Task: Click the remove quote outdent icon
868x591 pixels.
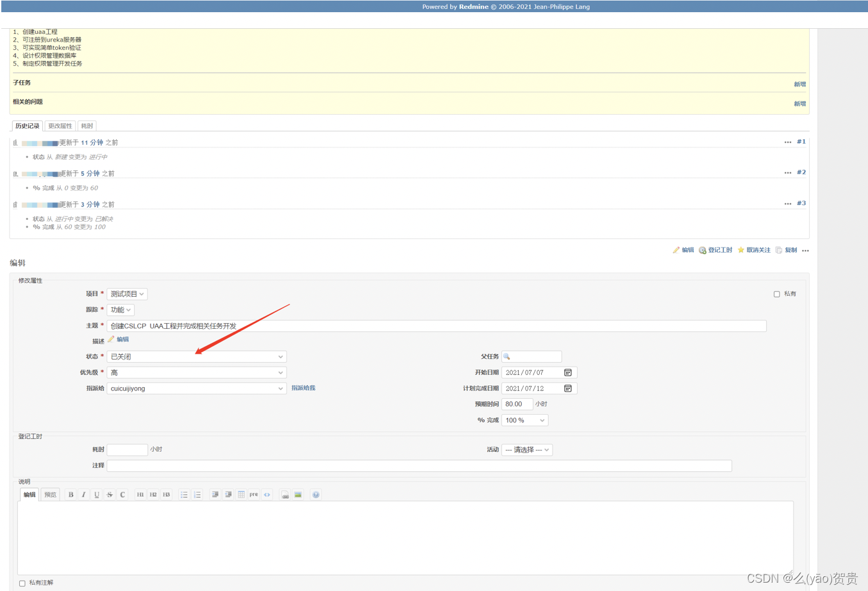Action: tap(228, 495)
